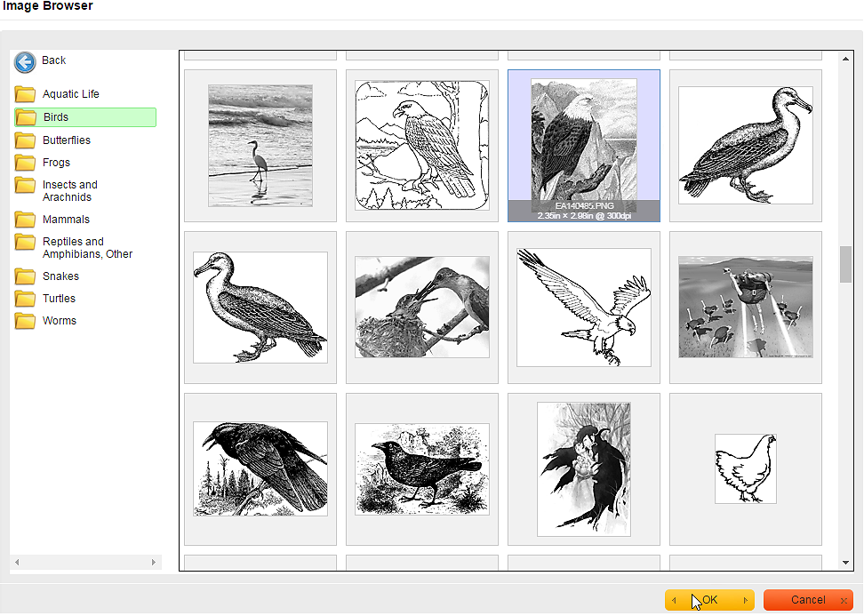The image size is (864, 616).
Task: Click the Birds folder icon
Action: click(26, 117)
